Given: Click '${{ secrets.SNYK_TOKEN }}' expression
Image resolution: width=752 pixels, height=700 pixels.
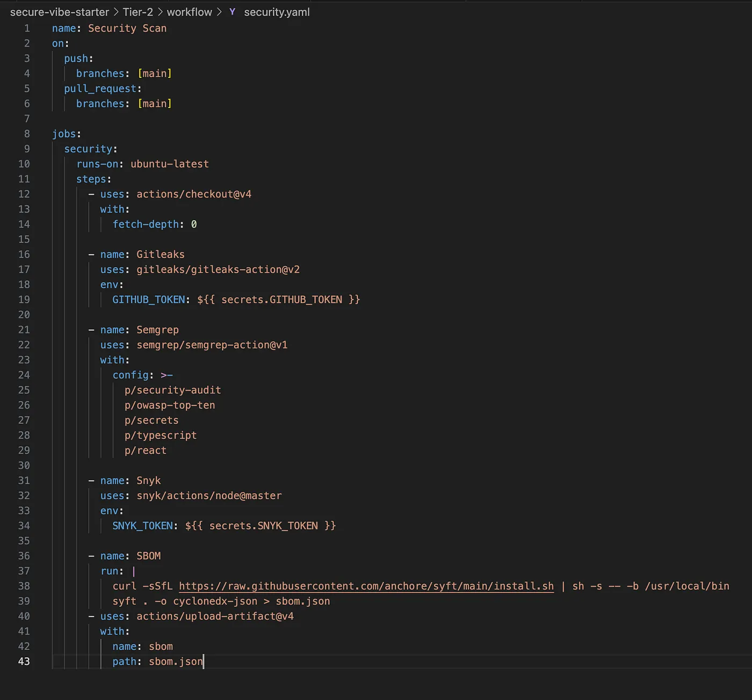Looking at the screenshot, I should point(261,525).
